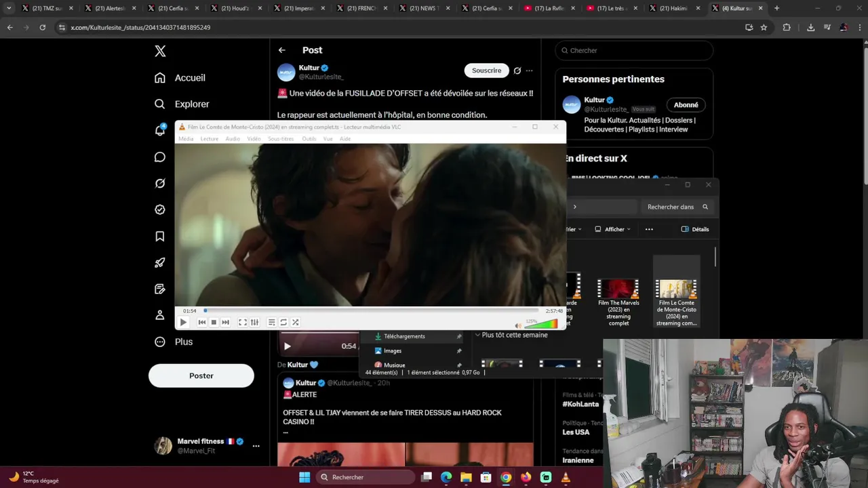The height and width of the screenshot is (488, 868).
Task: Mute VLC via speaker icon
Action: (x=518, y=325)
